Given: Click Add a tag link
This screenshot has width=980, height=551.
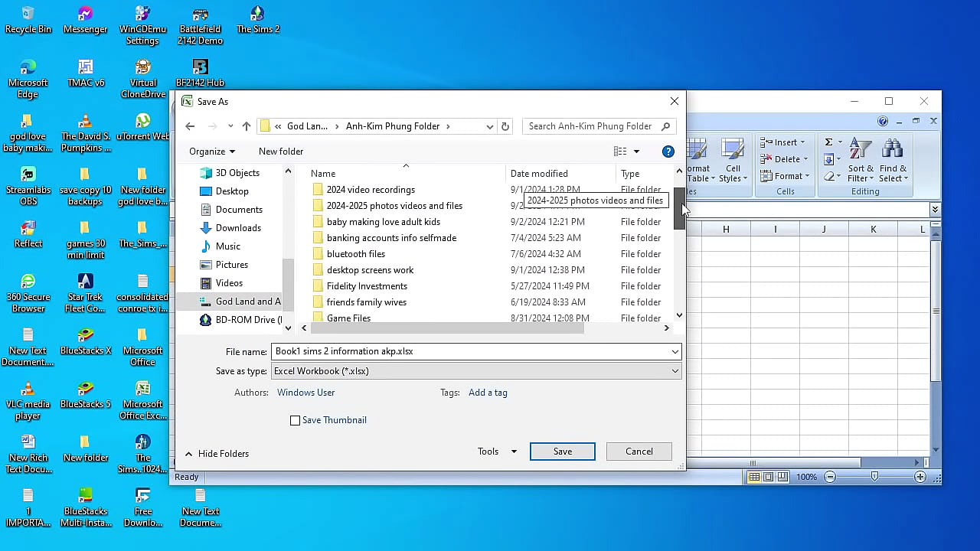Looking at the screenshot, I should [x=488, y=393].
